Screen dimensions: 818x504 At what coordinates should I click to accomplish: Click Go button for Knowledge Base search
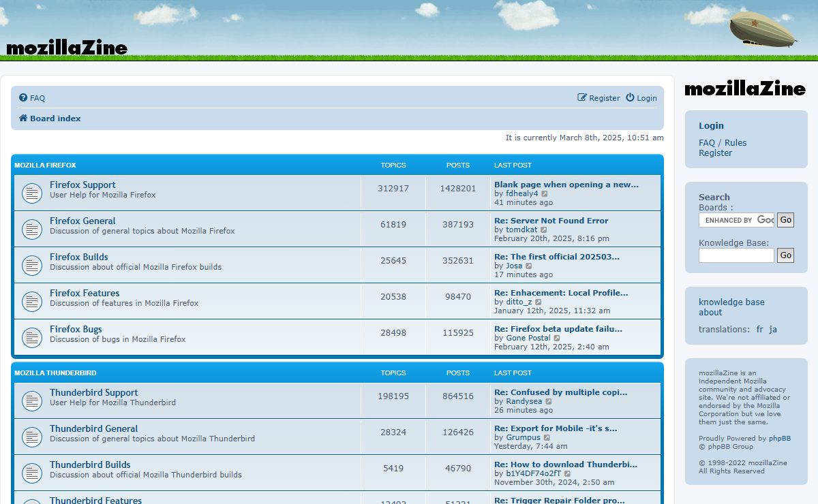pos(786,255)
